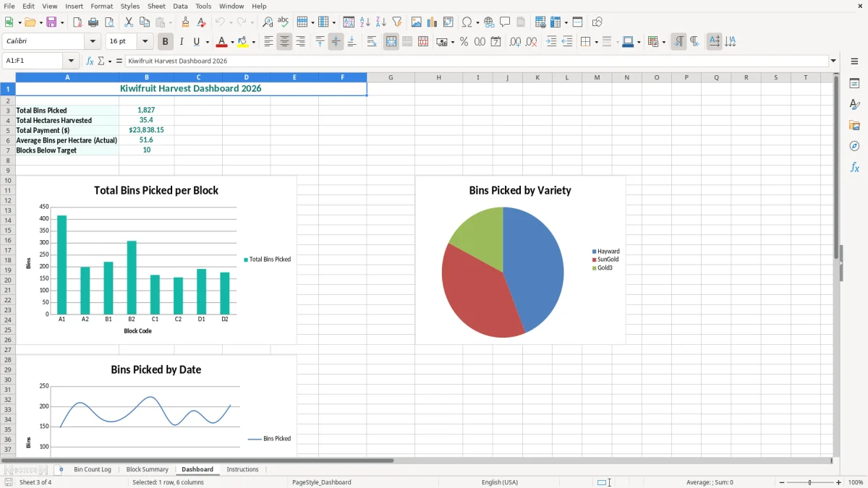Switch to the Instructions sheet tab
868x488 pixels.
click(x=242, y=469)
